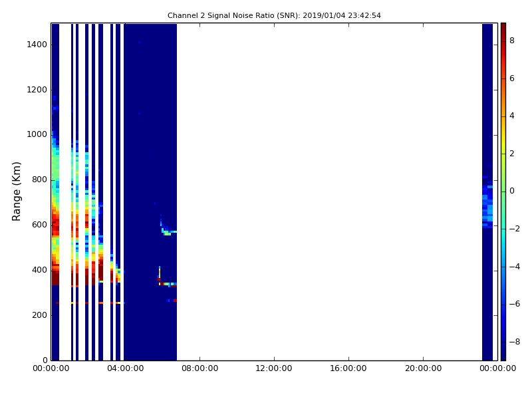Click the plot title showing Channel 2 SNR

(274, 15)
